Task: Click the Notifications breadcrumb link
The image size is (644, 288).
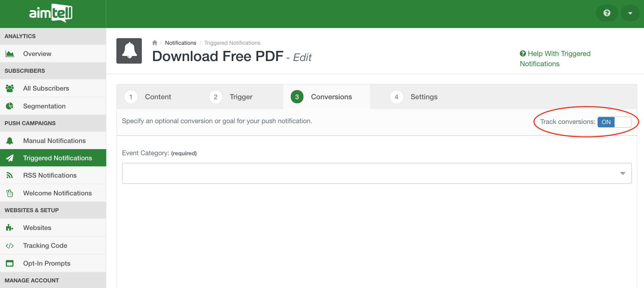Action: [180, 43]
